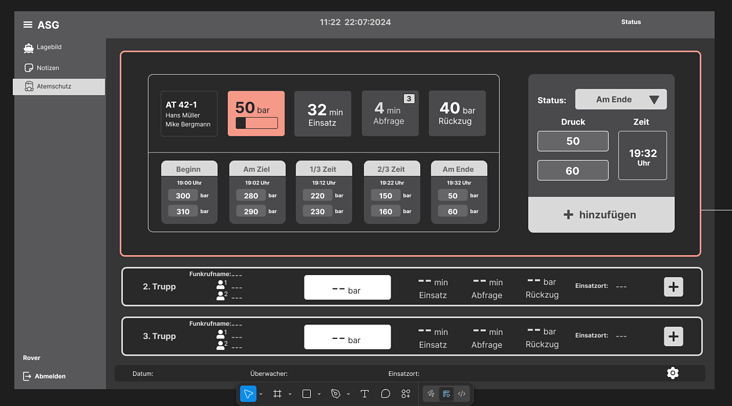Screen dimensions: 732x406
Task: Click the 50 bar pressure progress bar
Action: 256,124
